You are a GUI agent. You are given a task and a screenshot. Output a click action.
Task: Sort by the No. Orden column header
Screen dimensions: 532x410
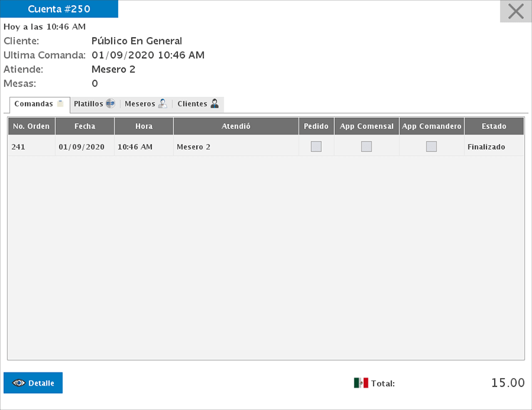(x=31, y=126)
